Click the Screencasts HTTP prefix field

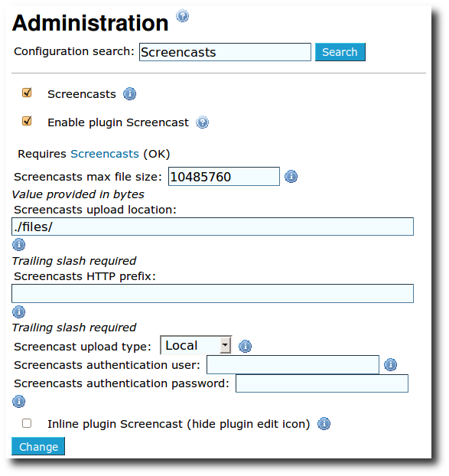[x=213, y=293]
